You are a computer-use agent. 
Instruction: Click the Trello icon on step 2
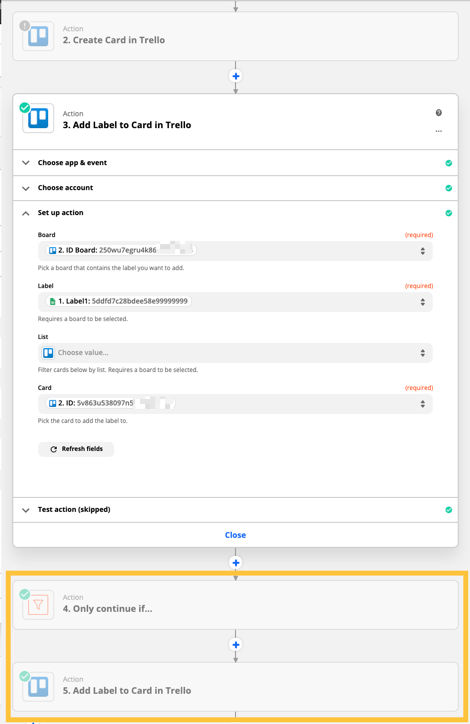38,36
